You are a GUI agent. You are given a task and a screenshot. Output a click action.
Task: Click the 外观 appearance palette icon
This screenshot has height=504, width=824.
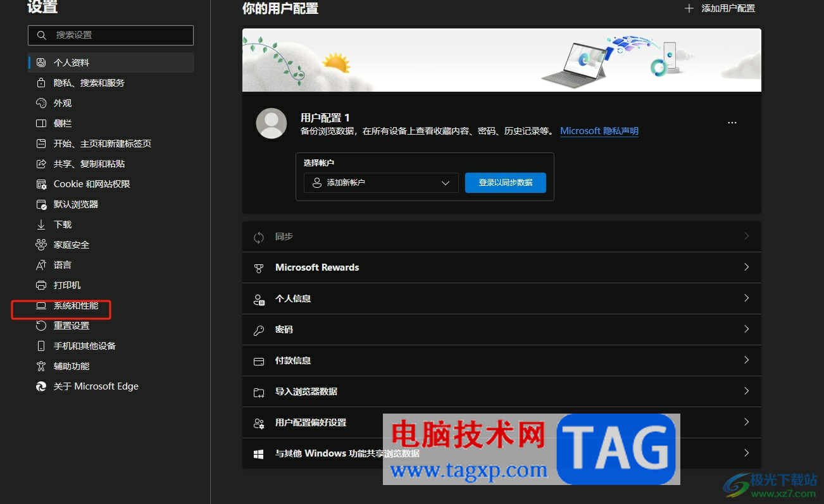[41, 103]
